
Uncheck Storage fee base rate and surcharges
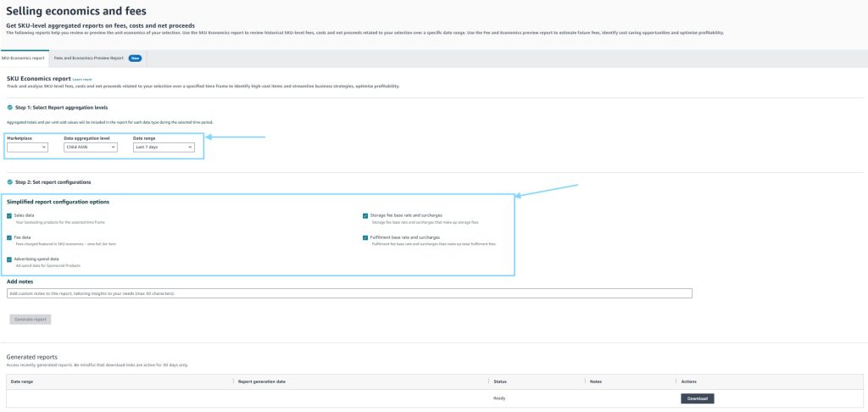(x=365, y=216)
